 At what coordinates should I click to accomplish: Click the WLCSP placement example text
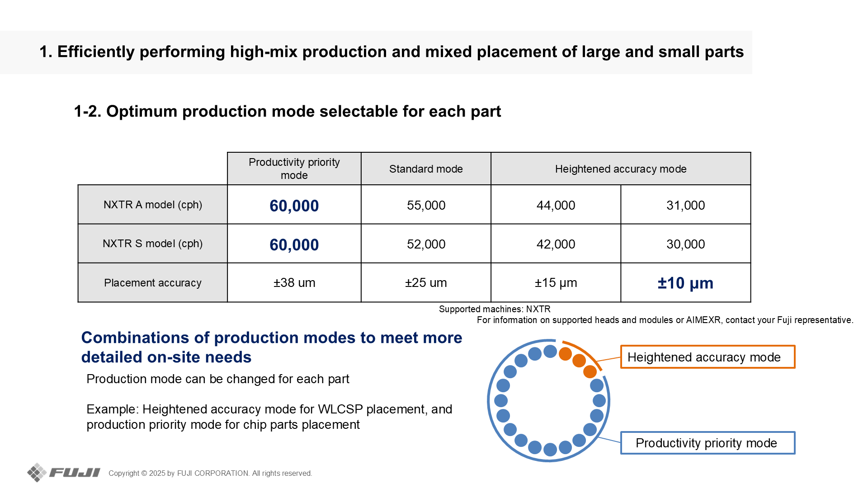point(269,417)
